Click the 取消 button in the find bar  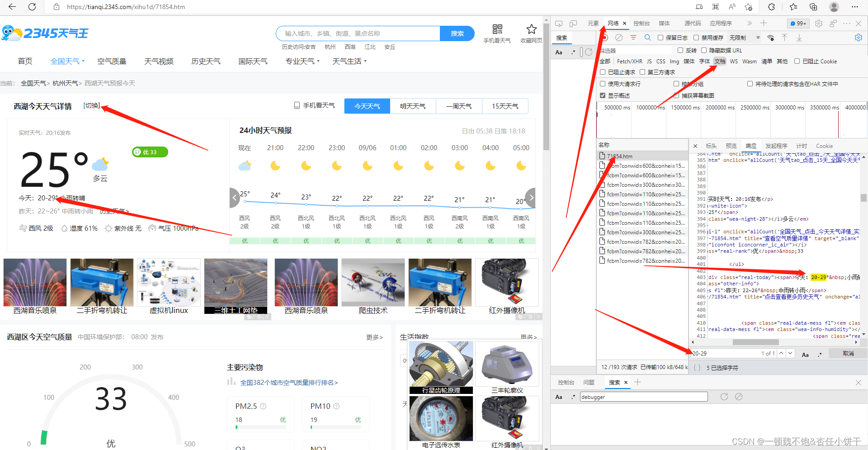point(848,353)
